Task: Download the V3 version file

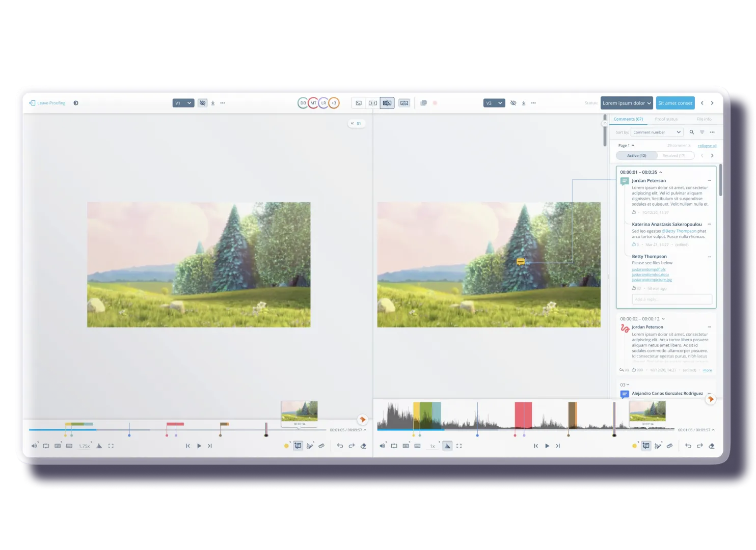Action: pos(523,103)
